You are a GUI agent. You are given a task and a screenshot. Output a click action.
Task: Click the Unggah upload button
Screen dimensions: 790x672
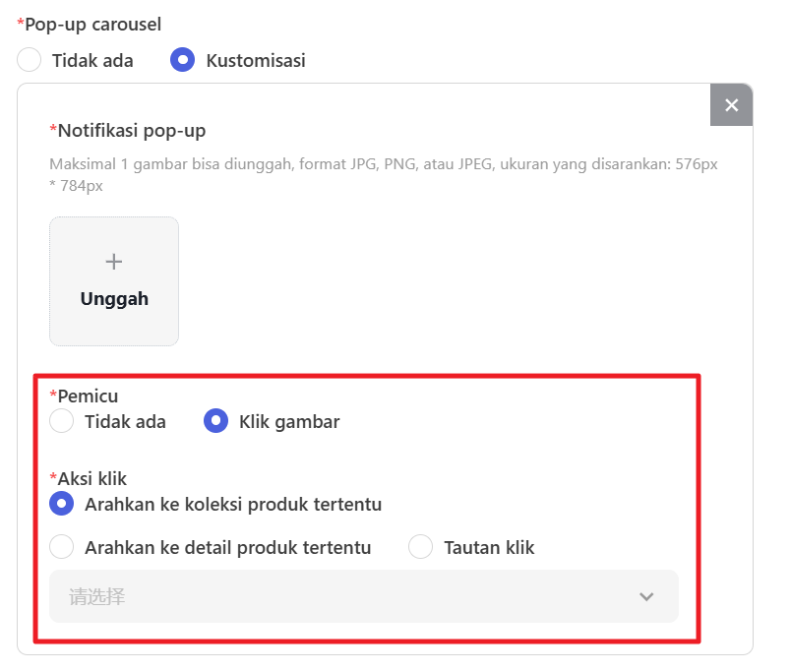pyautogui.click(x=114, y=281)
